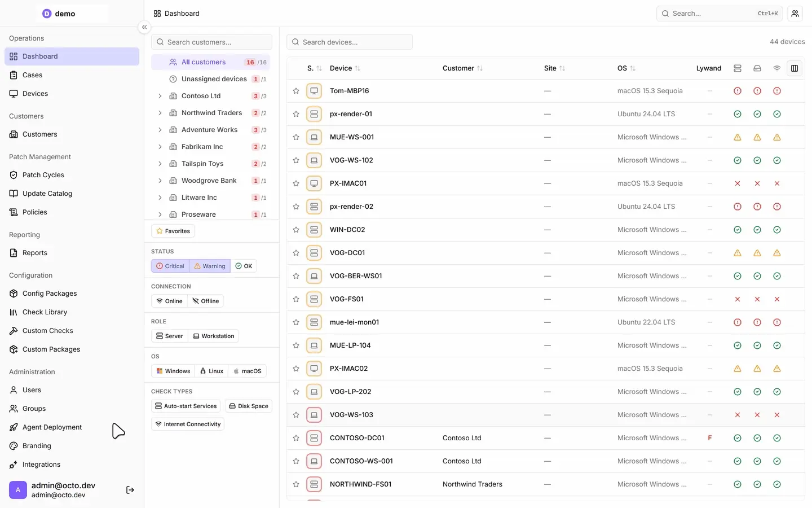Open Reports in the sidebar
Viewport: 812px width, 508px height.
pos(72,253)
